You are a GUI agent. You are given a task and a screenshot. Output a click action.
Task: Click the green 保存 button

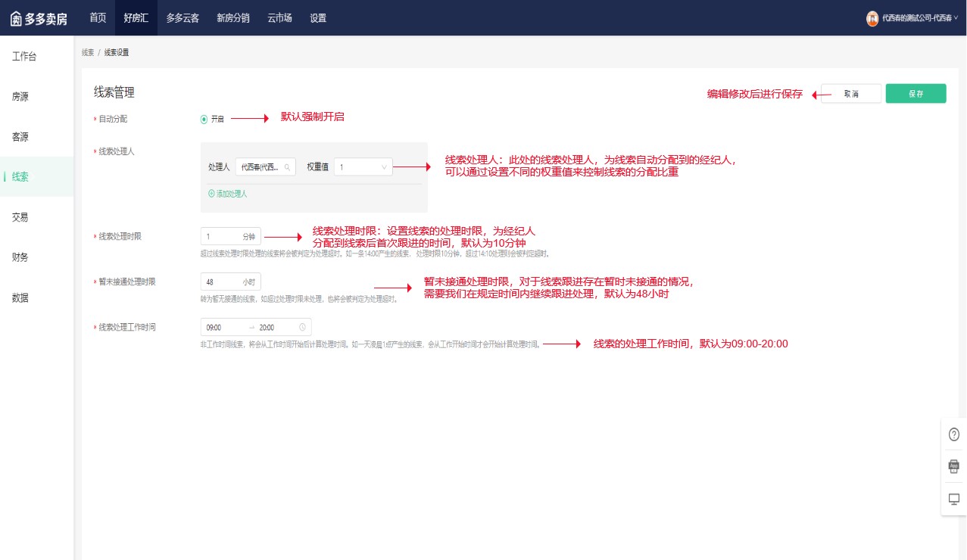coord(916,94)
